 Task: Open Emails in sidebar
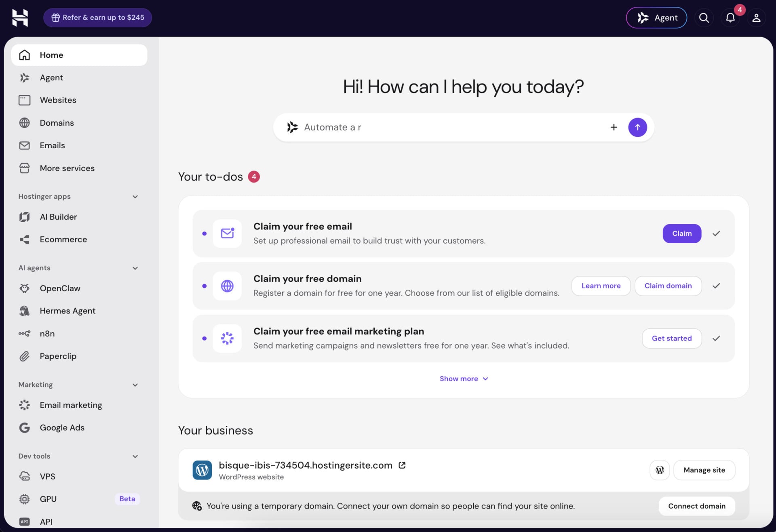coord(79,145)
